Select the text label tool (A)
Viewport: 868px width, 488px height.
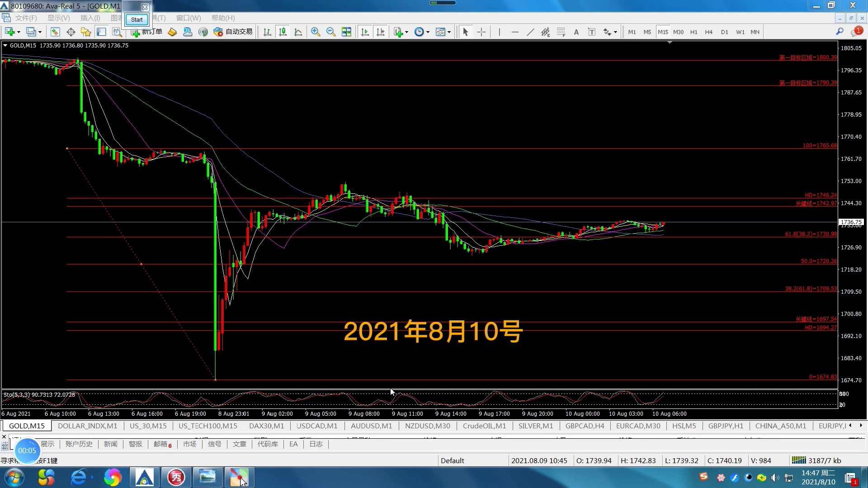pos(576,32)
